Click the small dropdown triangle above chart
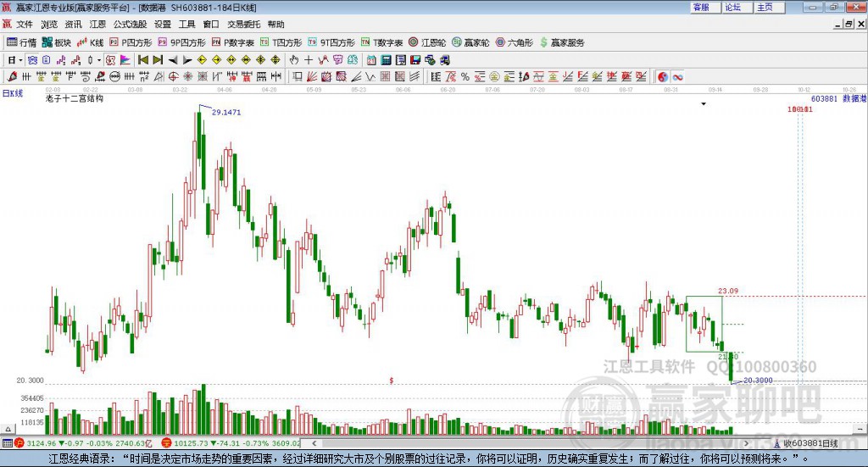Image resolution: width=868 pixels, height=467 pixels. [x=704, y=104]
